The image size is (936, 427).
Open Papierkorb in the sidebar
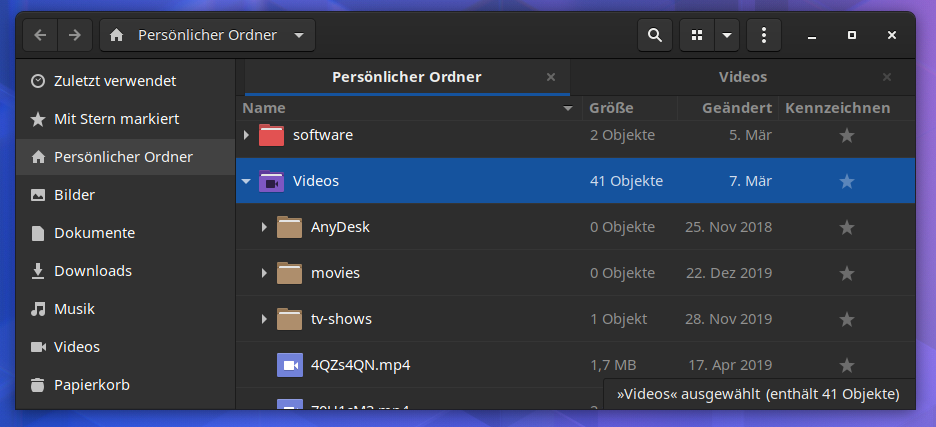(x=91, y=385)
